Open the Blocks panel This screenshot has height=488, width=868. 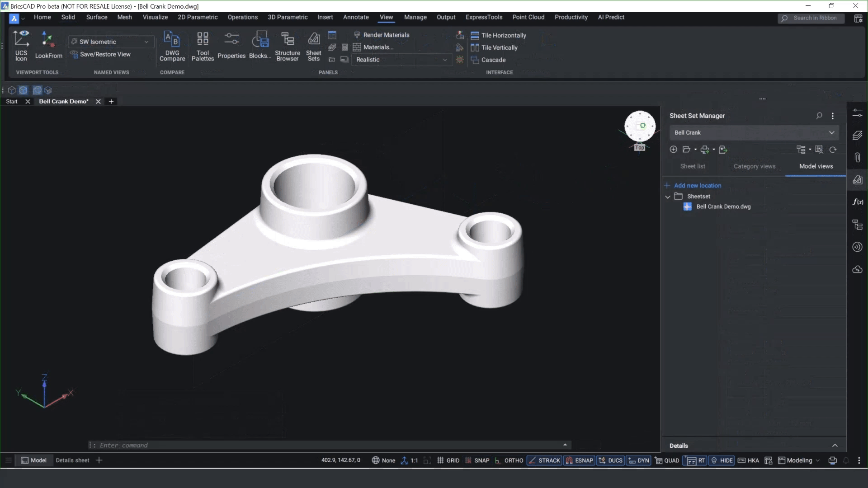click(x=259, y=45)
